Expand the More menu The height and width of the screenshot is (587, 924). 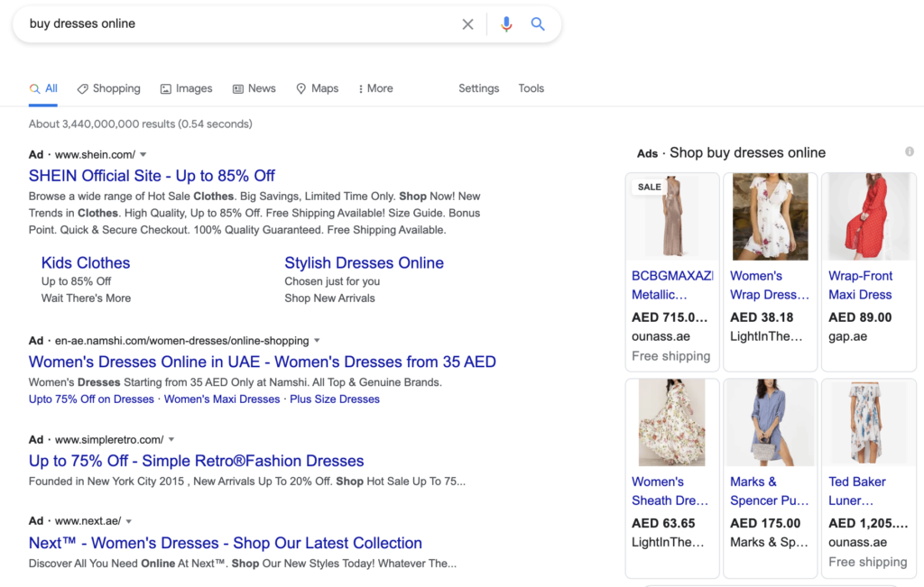375,89
